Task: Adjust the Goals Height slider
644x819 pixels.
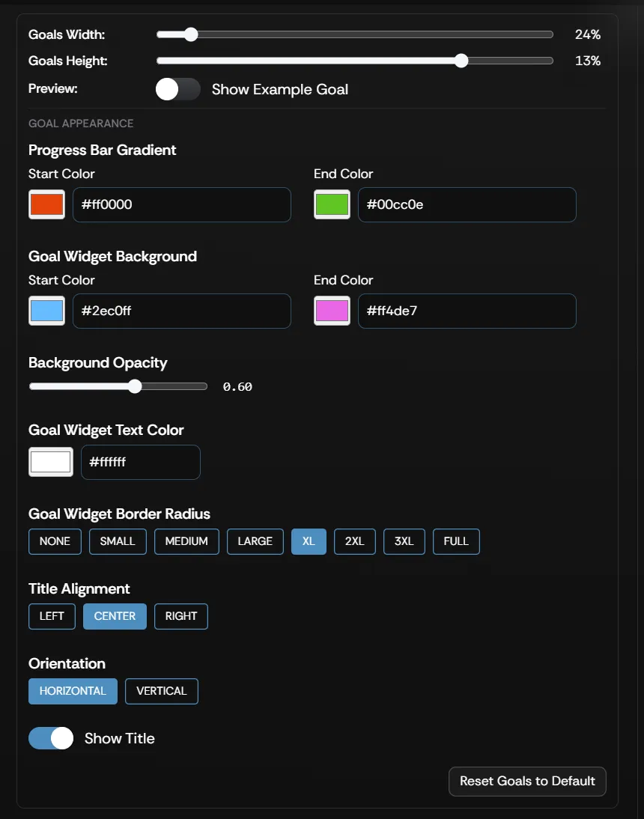Action: [x=355, y=61]
